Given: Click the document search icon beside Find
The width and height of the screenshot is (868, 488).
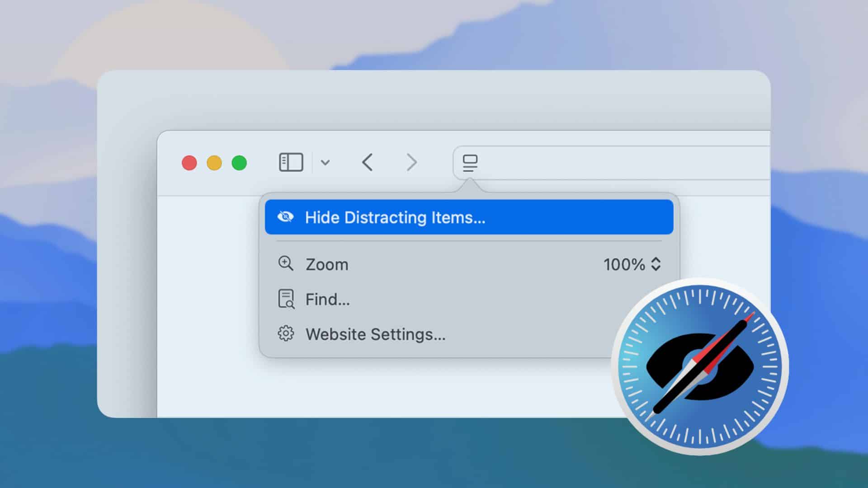Looking at the screenshot, I should tap(286, 299).
